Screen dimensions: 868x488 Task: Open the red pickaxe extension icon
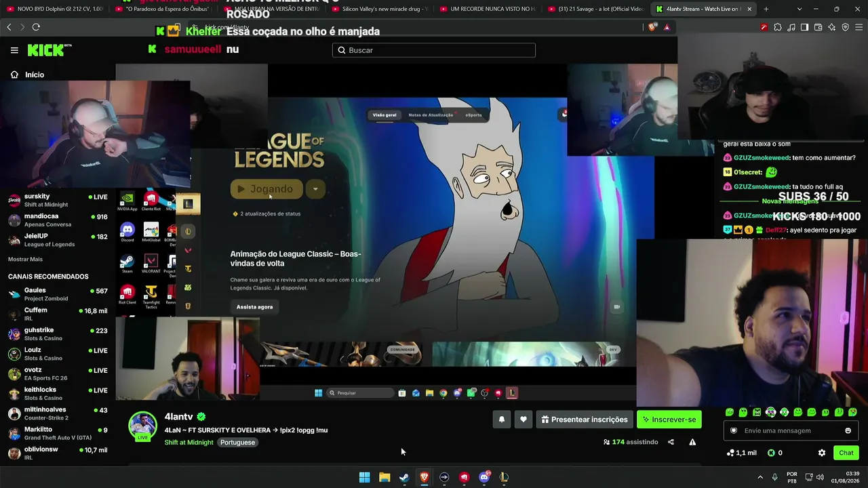coord(764,27)
